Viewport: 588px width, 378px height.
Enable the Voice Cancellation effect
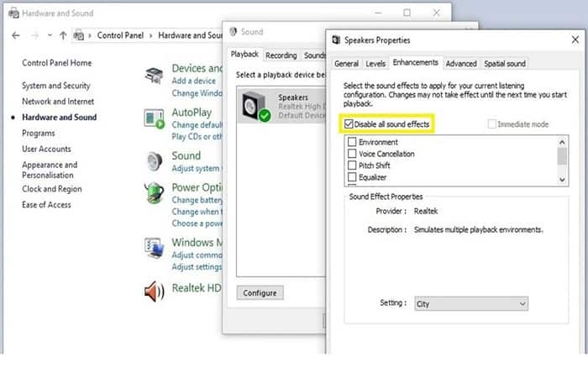(x=352, y=154)
